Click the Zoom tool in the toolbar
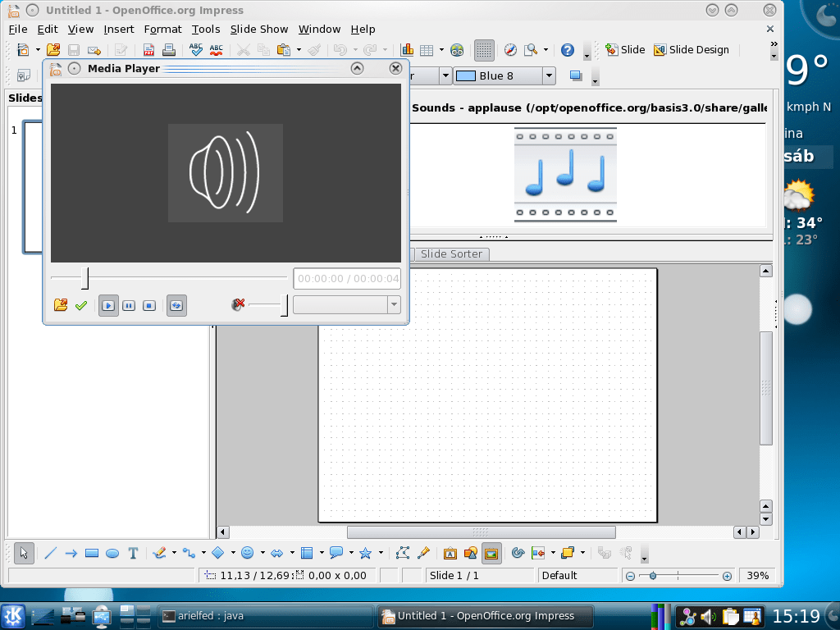 532,50
